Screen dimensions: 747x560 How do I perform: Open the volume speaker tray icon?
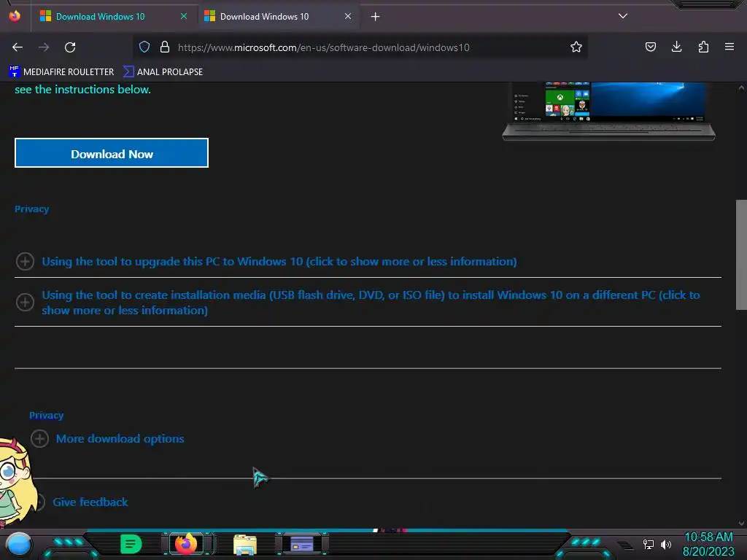point(666,544)
